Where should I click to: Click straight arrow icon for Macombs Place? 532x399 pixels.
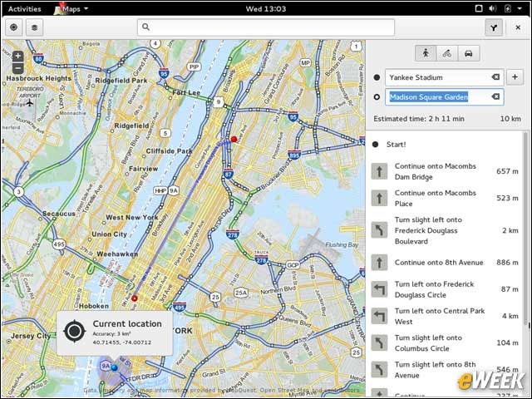pos(379,198)
